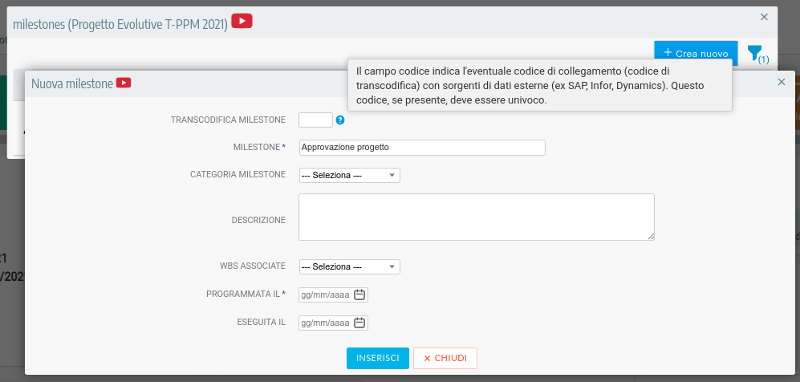Click the Eseguita il date field
This screenshot has height=382, width=800.
(333, 323)
